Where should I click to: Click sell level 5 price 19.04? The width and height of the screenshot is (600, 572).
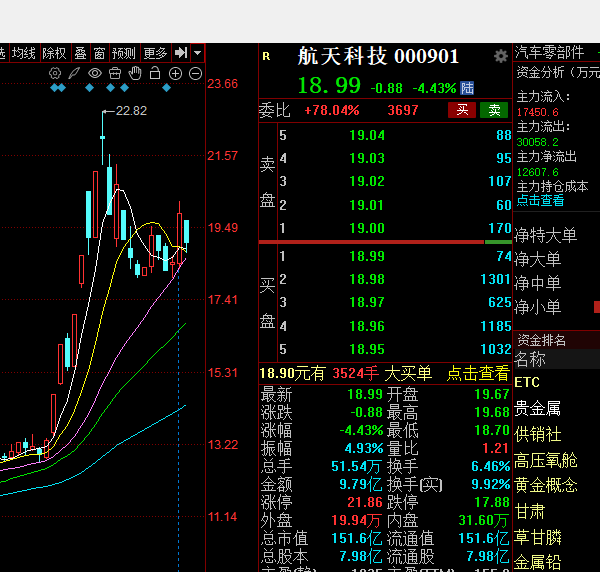[x=367, y=135]
